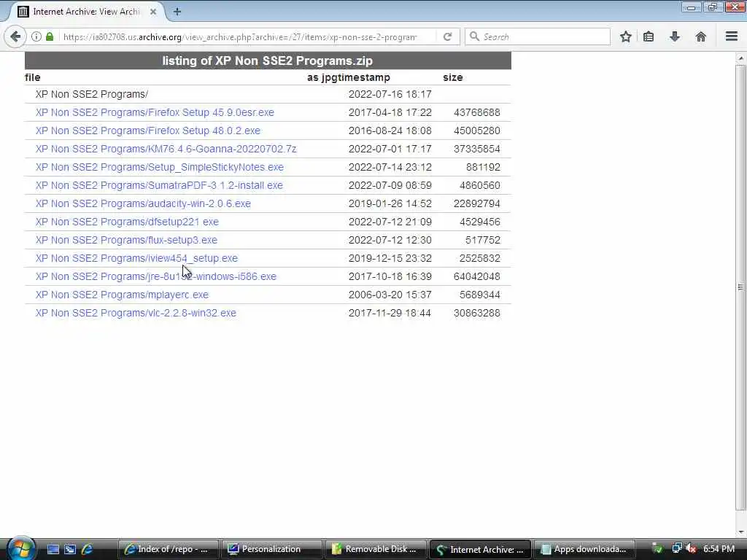This screenshot has width=747, height=560.
Task: Click the size value 64042048
Action: pos(477,276)
